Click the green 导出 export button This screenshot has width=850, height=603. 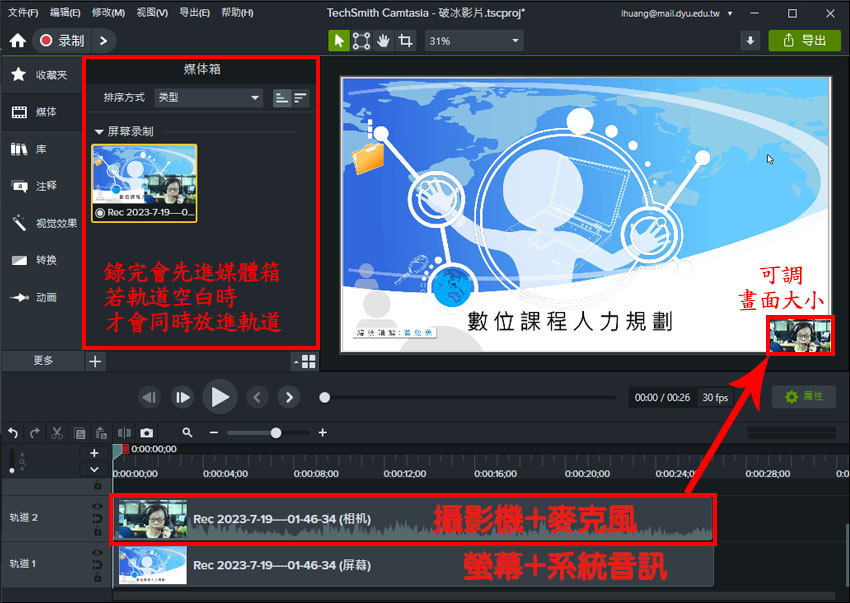tap(805, 41)
